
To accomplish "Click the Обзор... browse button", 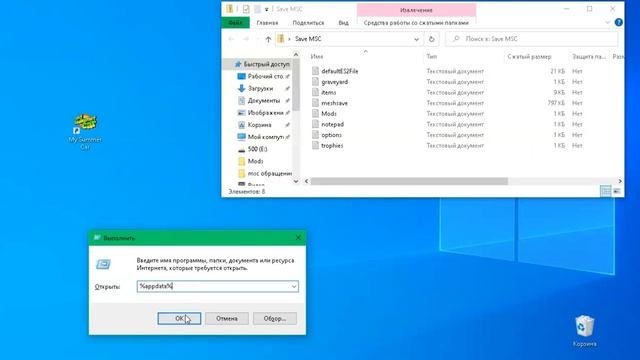I will (275, 318).
